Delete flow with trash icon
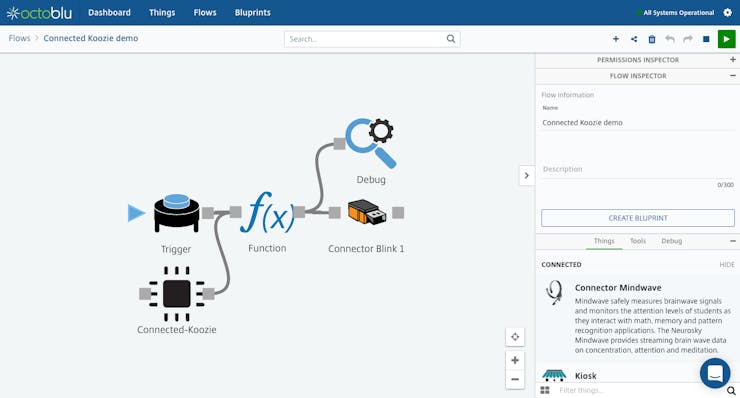The width and height of the screenshot is (740, 398). pos(652,39)
